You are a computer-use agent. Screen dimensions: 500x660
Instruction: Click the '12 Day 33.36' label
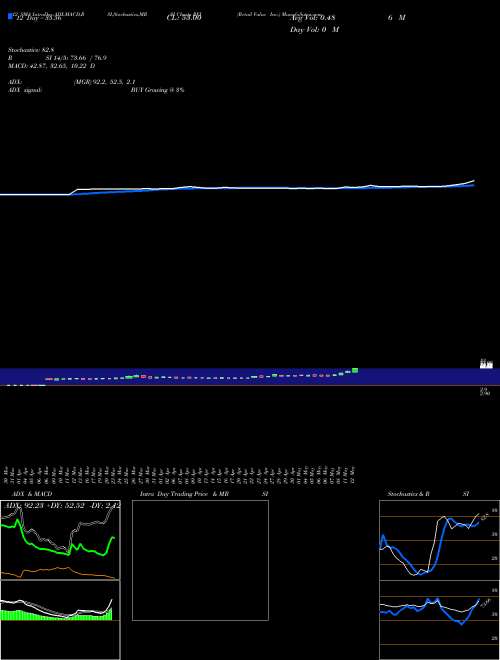tap(39, 18)
